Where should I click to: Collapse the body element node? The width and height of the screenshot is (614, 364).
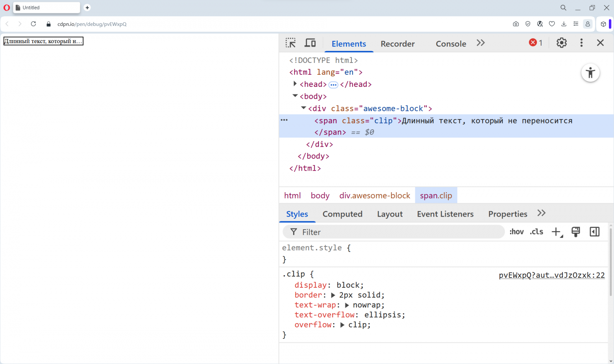click(x=295, y=96)
